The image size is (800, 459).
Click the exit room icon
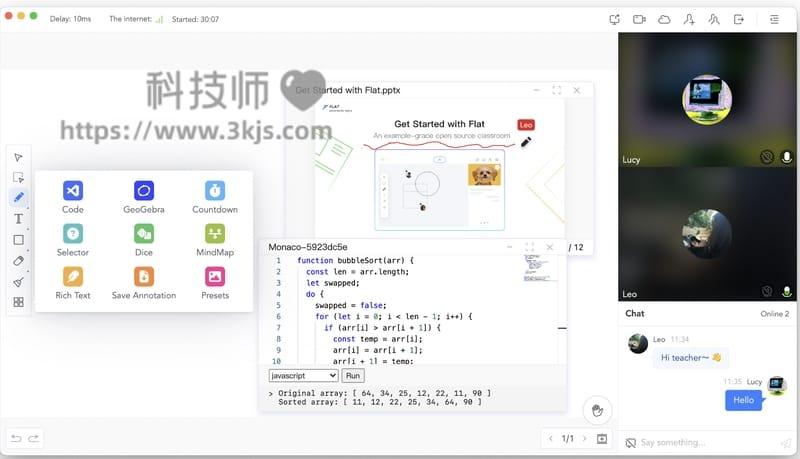(738, 19)
